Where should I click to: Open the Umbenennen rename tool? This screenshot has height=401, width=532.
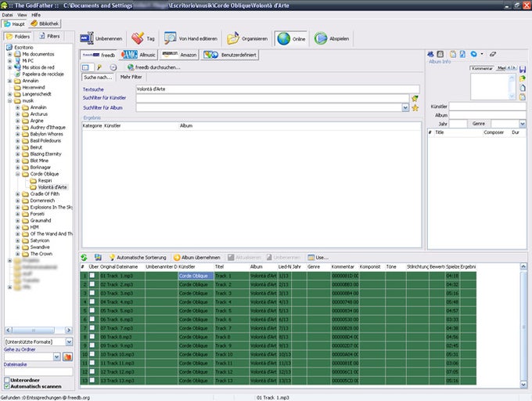pyautogui.click(x=101, y=38)
